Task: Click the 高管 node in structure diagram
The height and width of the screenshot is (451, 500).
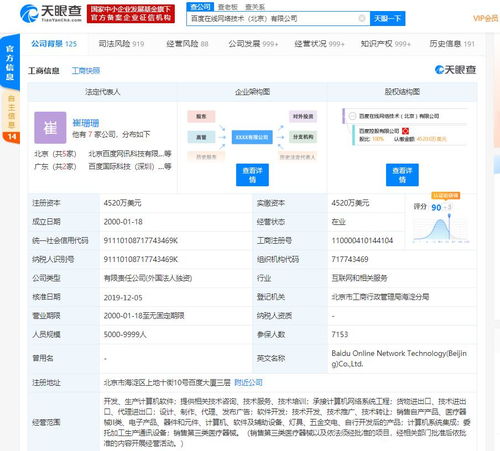Action: 201,137
